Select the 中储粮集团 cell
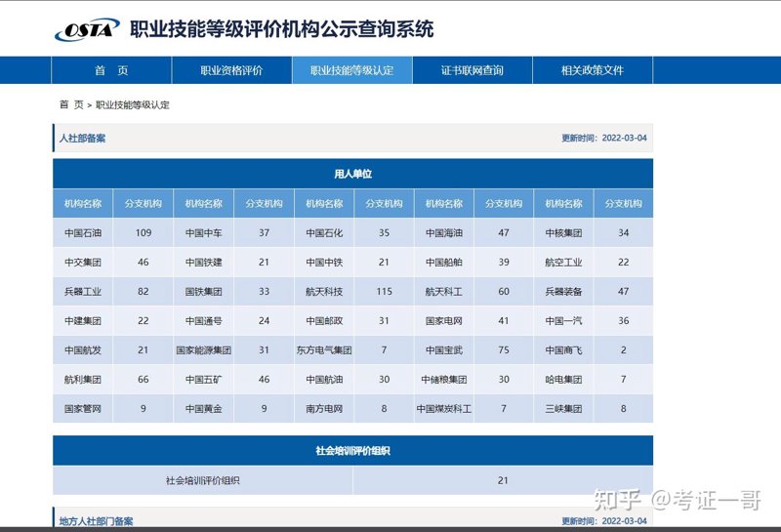781x532 pixels. tap(444, 380)
